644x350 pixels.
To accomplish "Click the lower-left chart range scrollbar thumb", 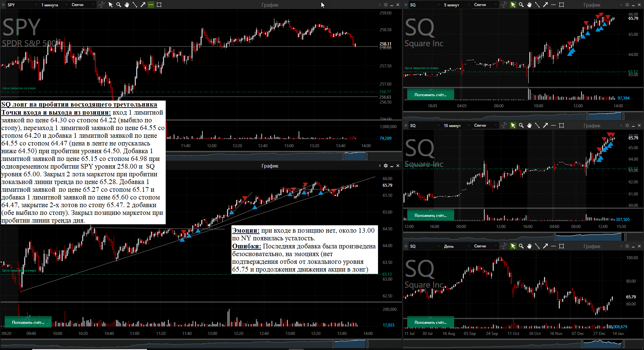I will pyautogui.click(x=350, y=344).
